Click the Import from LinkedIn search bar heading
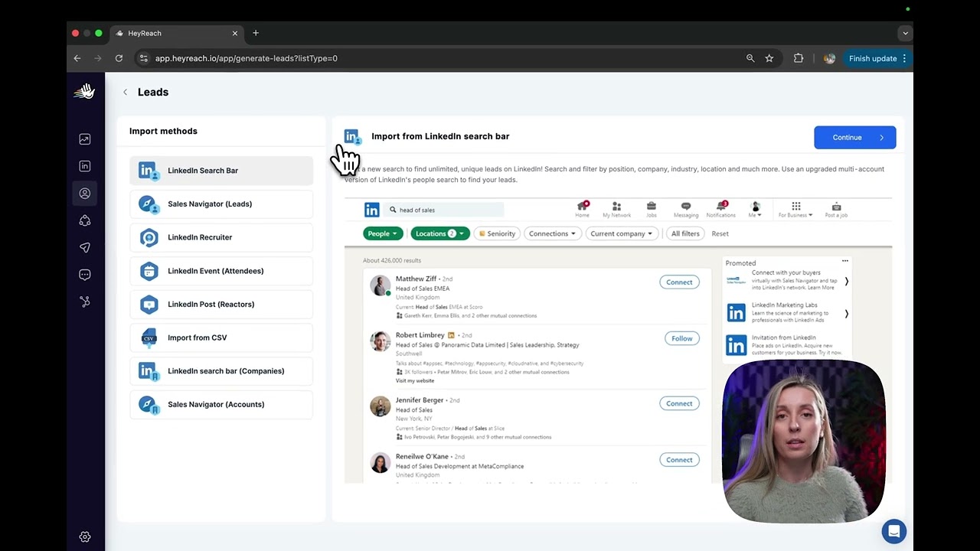 coord(440,136)
